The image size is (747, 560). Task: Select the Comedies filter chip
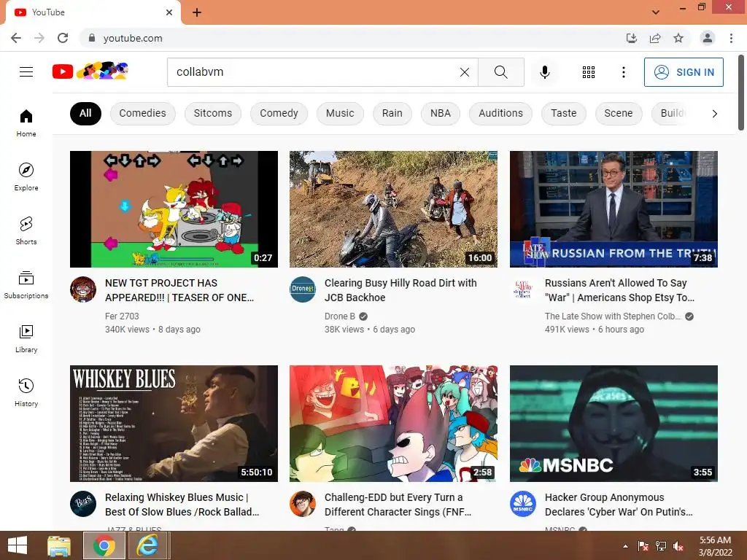click(142, 113)
